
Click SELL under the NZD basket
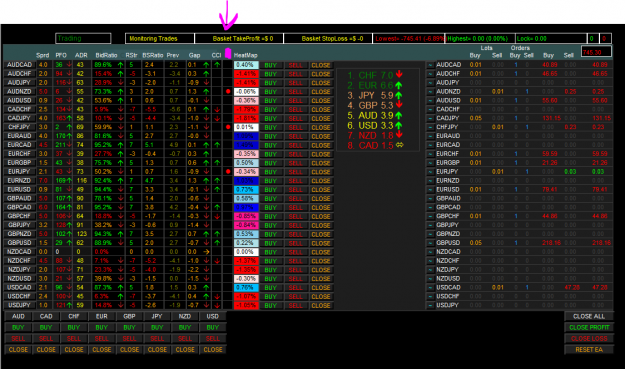click(185, 339)
